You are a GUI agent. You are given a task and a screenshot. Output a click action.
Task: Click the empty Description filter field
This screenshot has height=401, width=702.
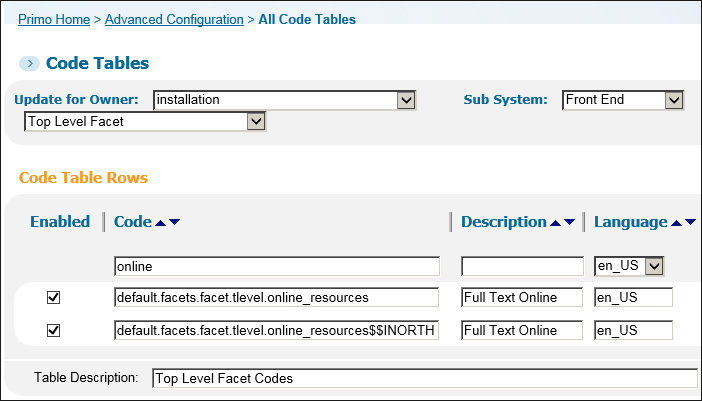[522, 266]
